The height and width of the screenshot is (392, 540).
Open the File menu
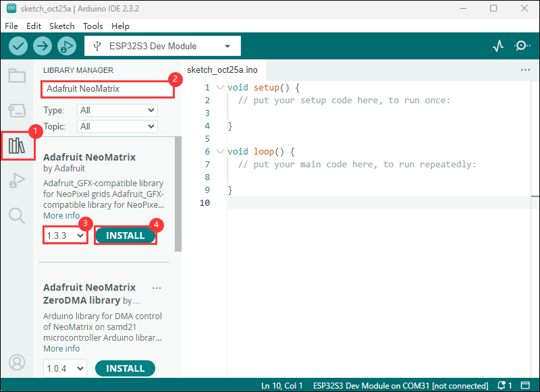pos(11,26)
